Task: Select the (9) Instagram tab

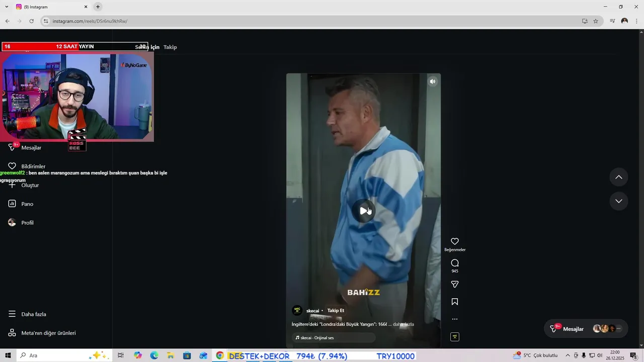Action: click(x=50, y=7)
